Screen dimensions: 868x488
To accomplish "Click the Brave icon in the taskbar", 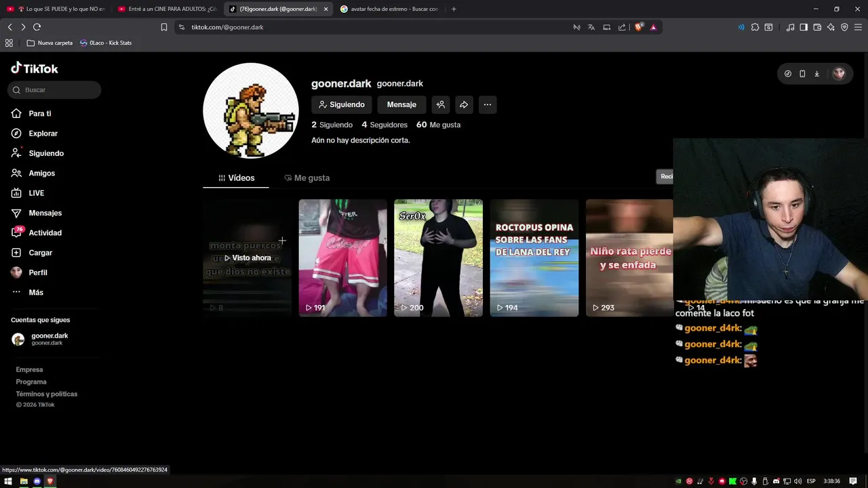I will (x=50, y=481).
